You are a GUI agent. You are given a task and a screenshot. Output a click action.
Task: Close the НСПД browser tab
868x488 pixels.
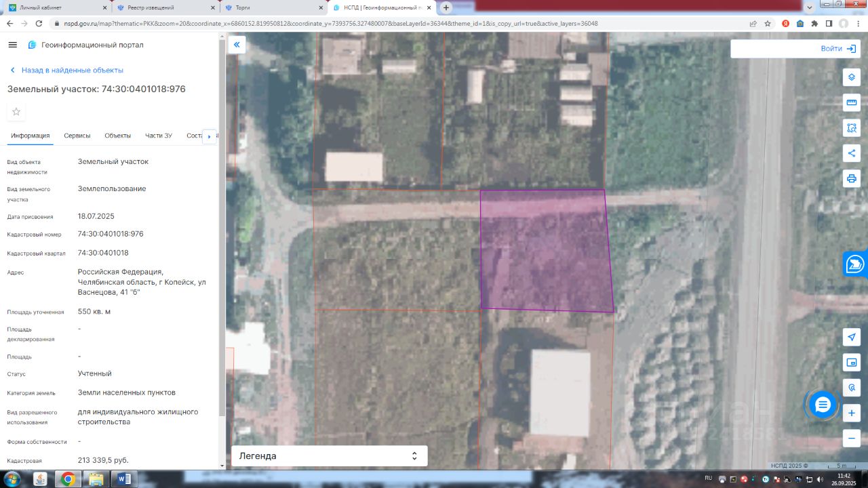click(x=429, y=7)
